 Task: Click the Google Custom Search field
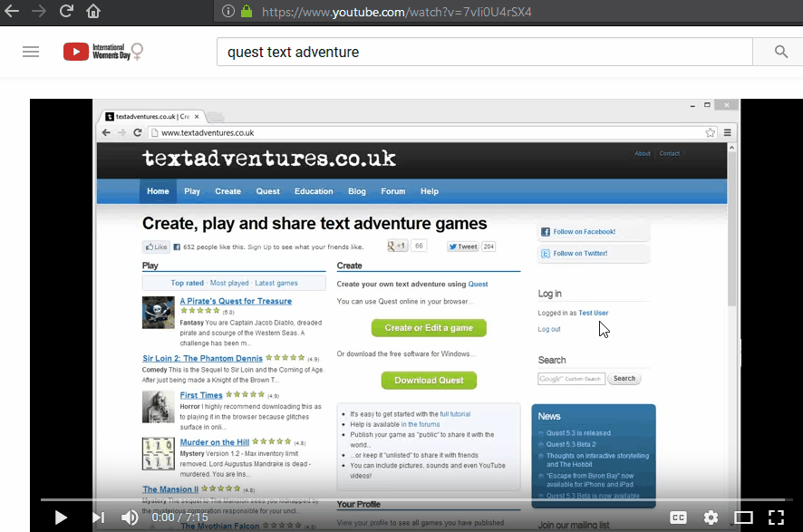572,379
